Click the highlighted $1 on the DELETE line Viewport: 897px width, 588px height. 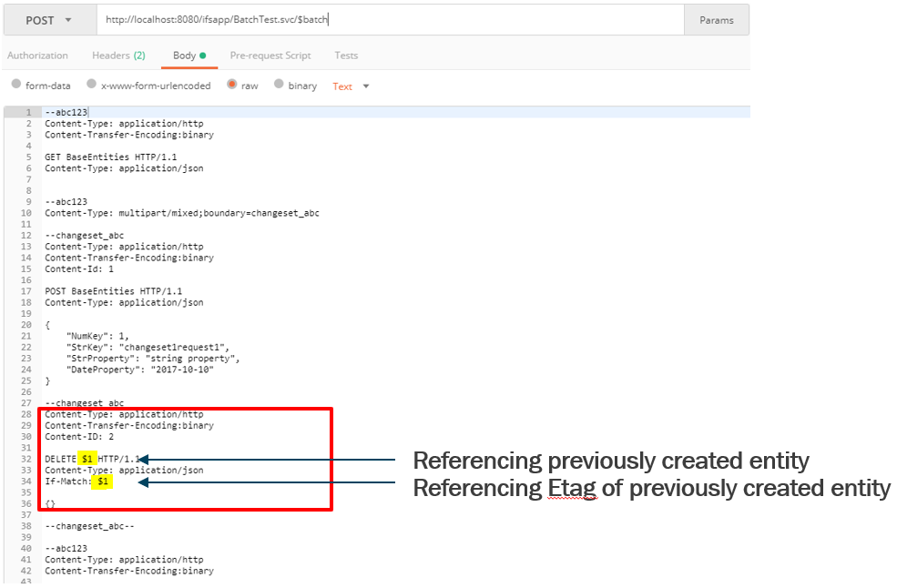[86, 459]
